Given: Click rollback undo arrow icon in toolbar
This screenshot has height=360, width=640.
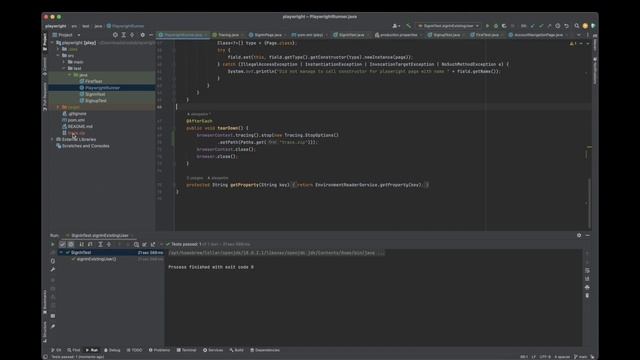Looking at the screenshot, I should pos(566,26).
